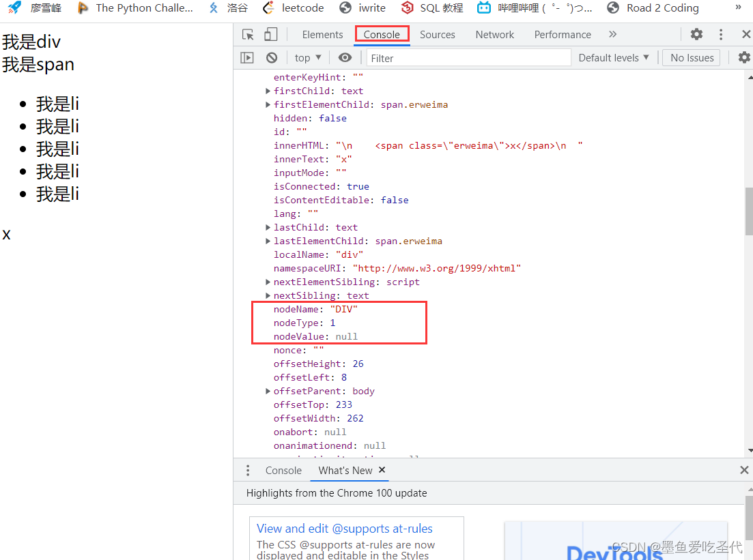Click the x text on the page
Image resolution: width=753 pixels, height=560 pixels.
point(6,235)
